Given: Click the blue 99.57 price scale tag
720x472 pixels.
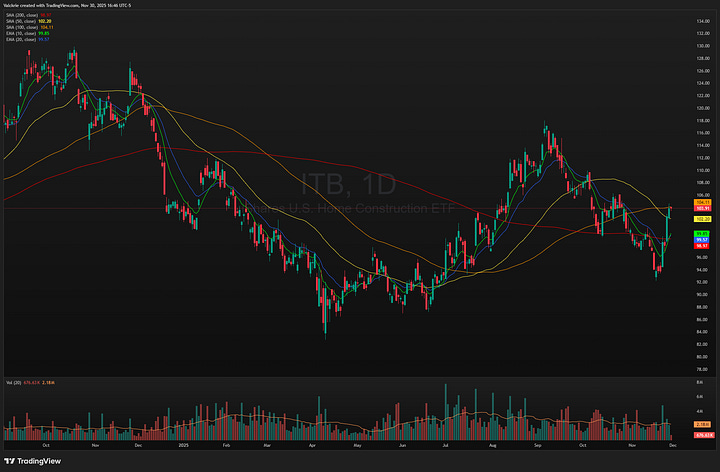Looking at the screenshot, I should 702,240.
